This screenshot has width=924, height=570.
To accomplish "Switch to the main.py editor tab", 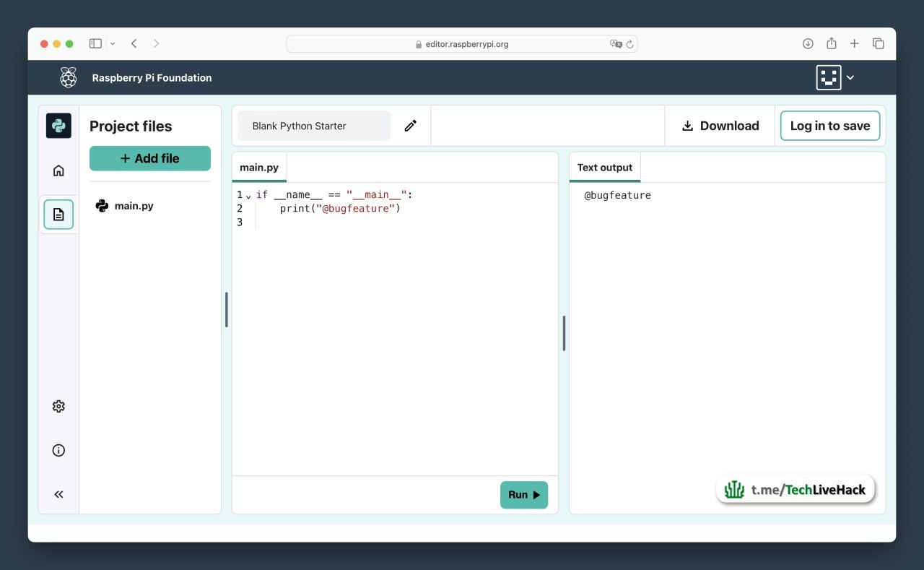I will coord(259,168).
